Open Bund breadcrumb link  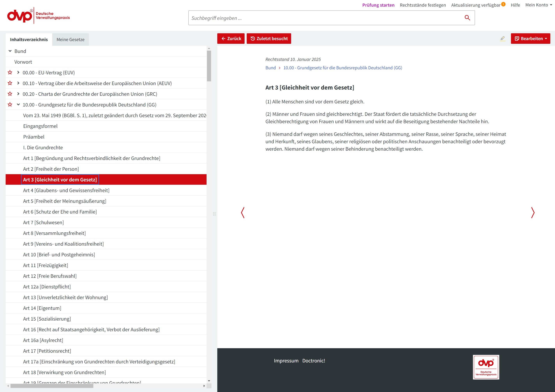[x=270, y=68]
